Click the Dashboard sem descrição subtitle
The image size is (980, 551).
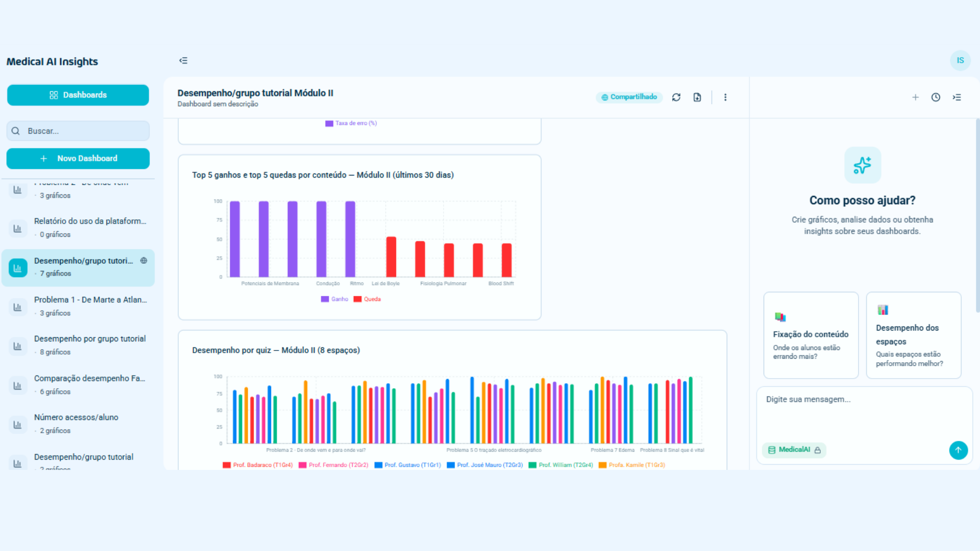click(x=218, y=104)
